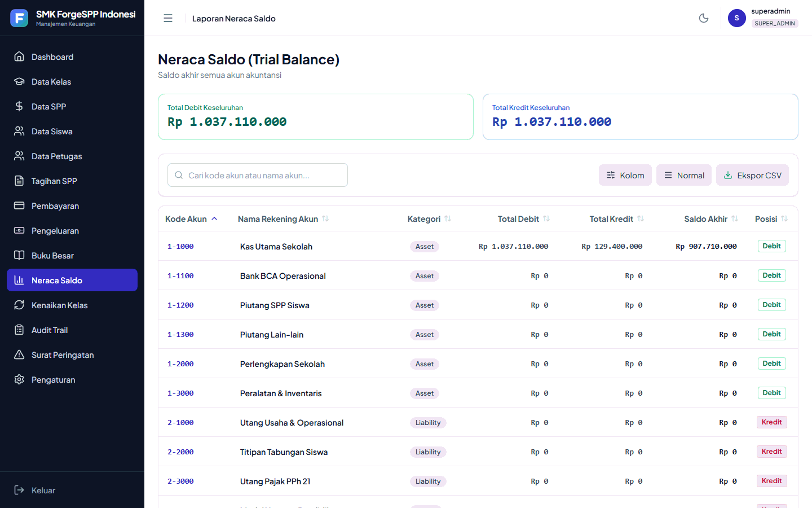
Task: Click the Debit badge on Kas Utama Sekolah
Action: [x=771, y=246]
